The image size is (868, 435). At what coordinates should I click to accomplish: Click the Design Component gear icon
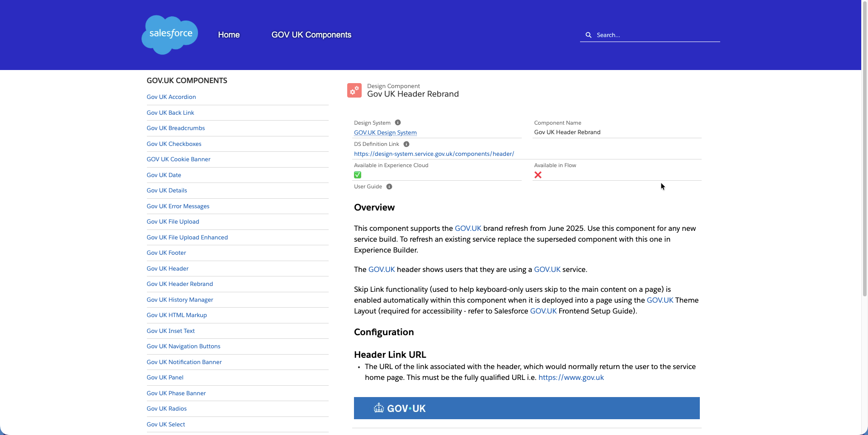(354, 90)
